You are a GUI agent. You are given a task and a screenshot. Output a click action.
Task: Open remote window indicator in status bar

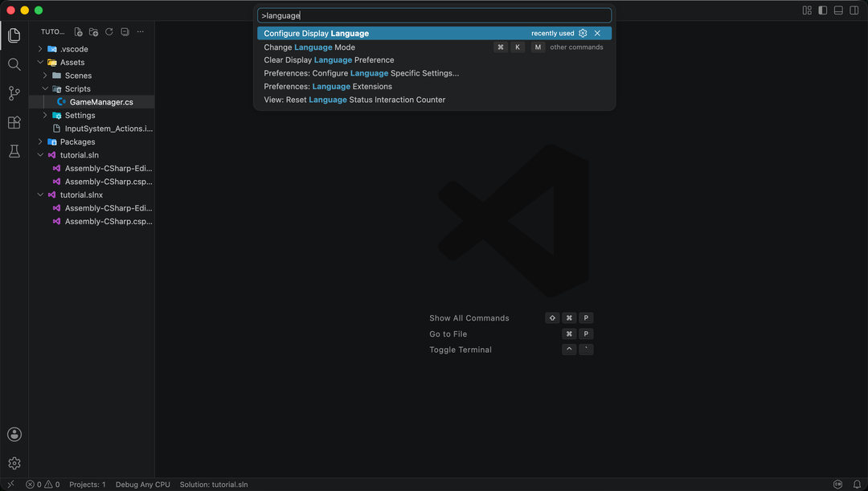10,485
